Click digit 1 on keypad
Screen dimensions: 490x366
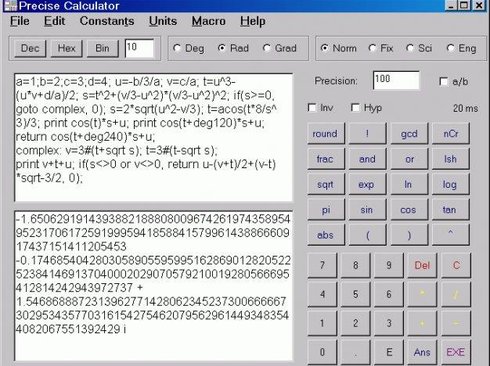(x=322, y=323)
